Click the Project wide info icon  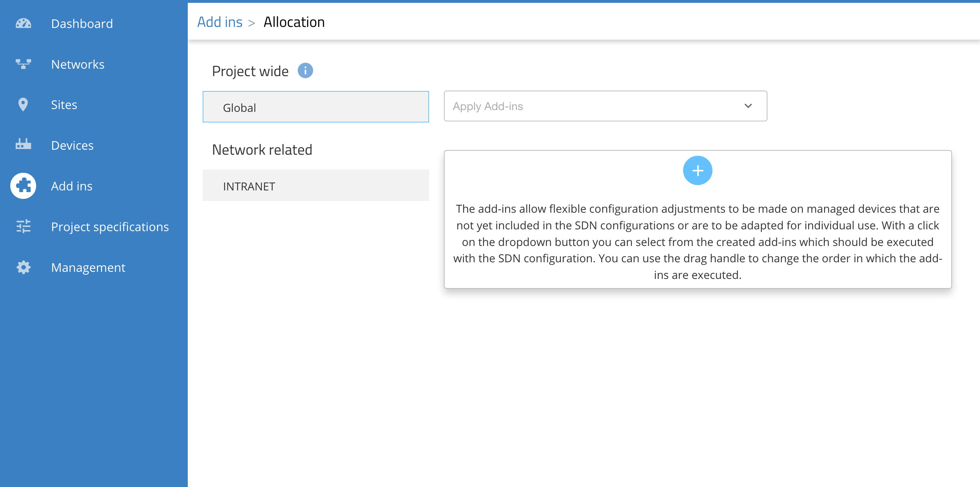(x=305, y=71)
